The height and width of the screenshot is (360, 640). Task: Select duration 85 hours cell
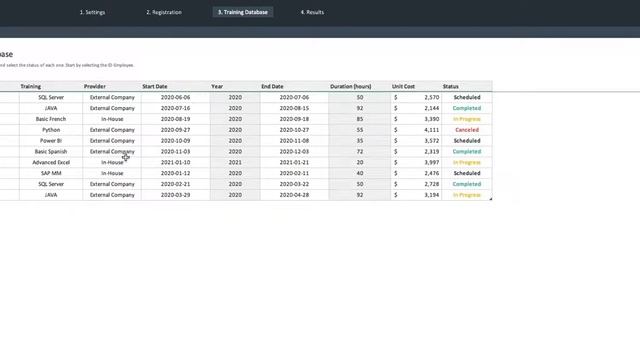(x=360, y=119)
